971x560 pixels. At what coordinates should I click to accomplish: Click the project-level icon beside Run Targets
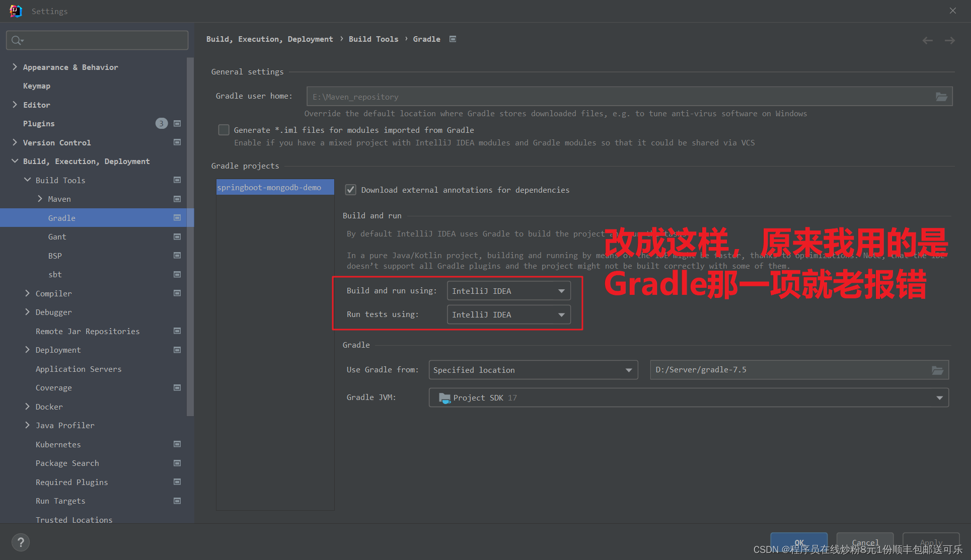tap(177, 501)
